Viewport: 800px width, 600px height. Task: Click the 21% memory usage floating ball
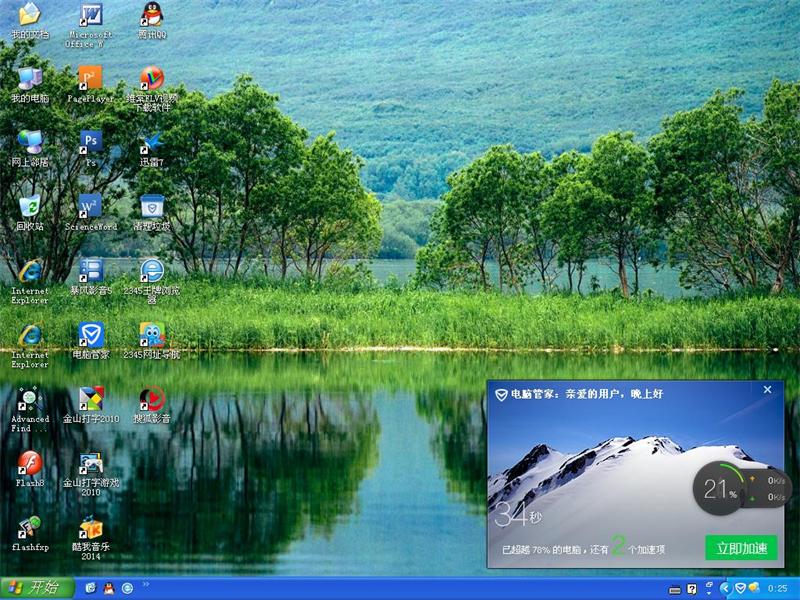point(719,488)
